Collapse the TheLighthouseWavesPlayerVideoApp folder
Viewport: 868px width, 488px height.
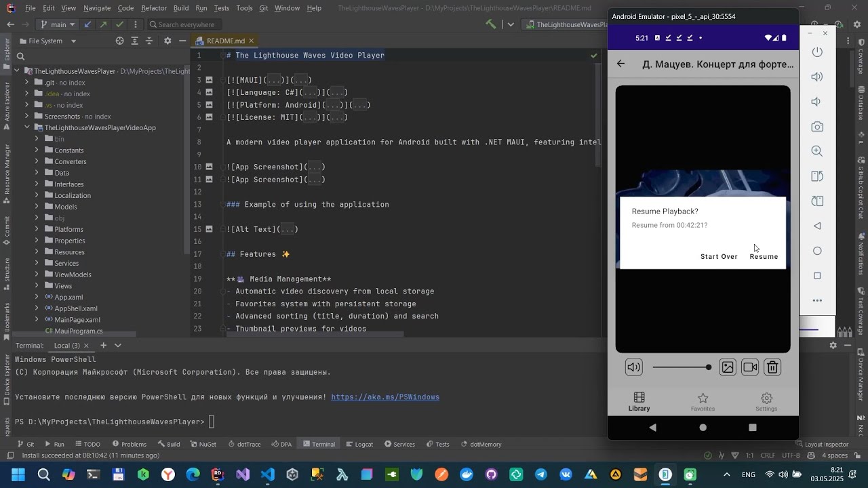(x=26, y=127)
